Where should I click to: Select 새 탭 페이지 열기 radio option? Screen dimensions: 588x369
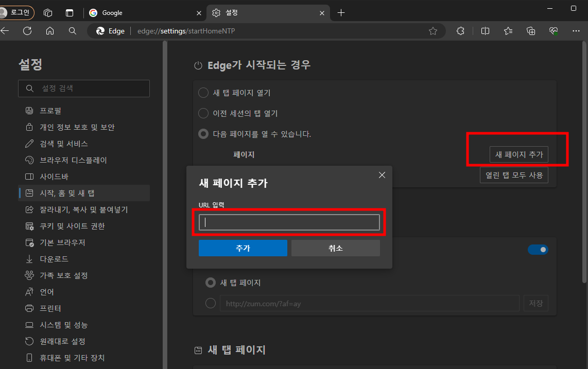203,93
